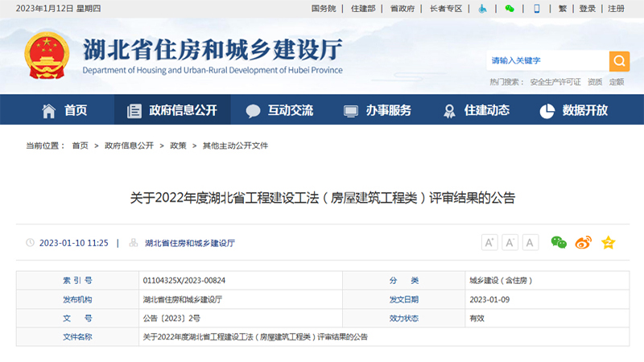Click the 文件名称 value in the table
The image size is (644, 362).
[x=255, y=337]
